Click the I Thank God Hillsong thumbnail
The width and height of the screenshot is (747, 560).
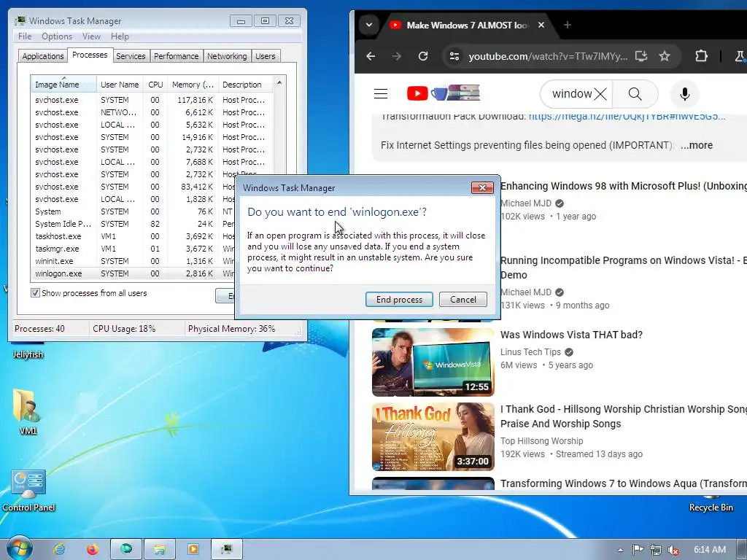(433, 437)
